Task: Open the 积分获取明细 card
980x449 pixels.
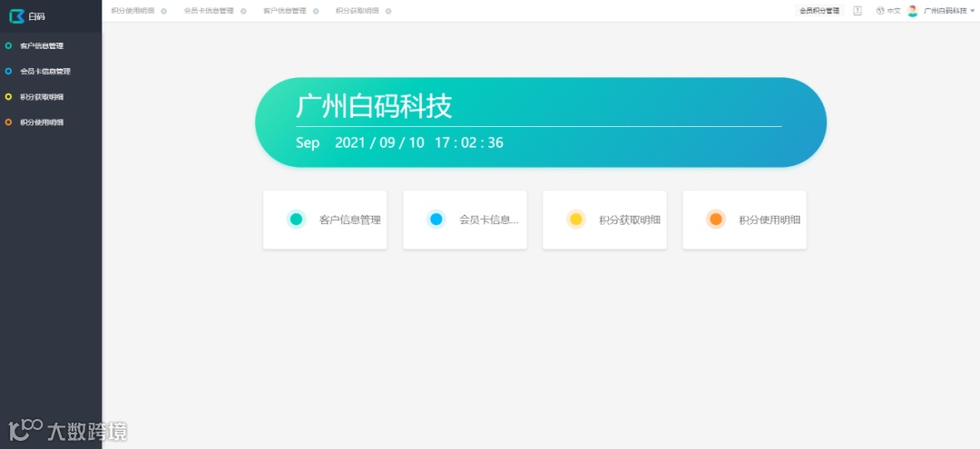Action: (x=605, y=220)
